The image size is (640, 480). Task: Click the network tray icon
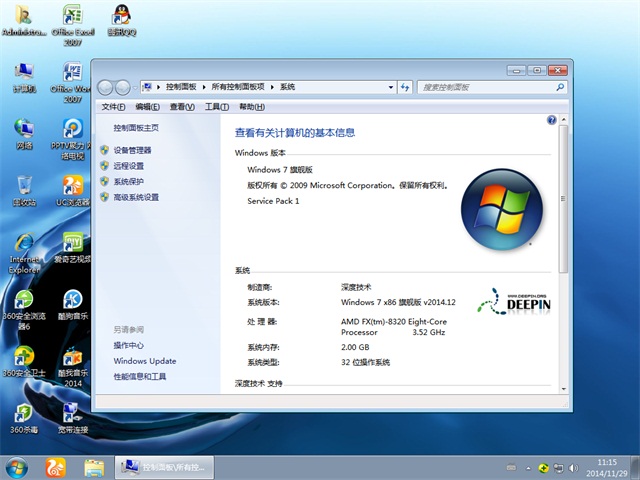[x=558, y=468]
